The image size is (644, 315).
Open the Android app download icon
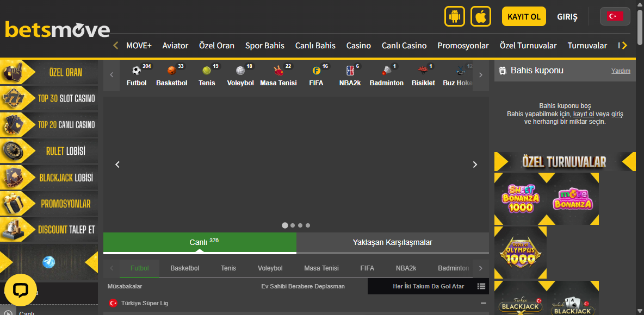click(455, 16)
